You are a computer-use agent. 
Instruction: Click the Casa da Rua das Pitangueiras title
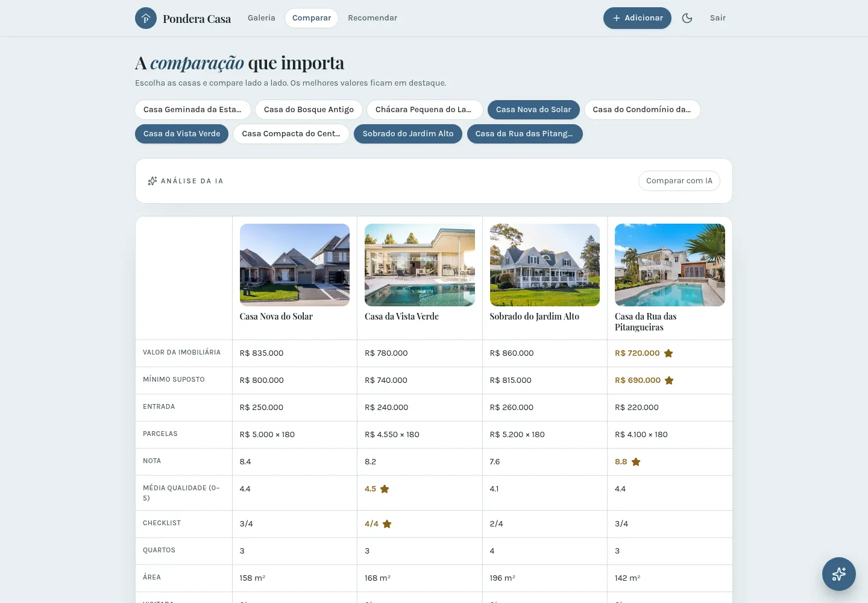pos(646,322)
